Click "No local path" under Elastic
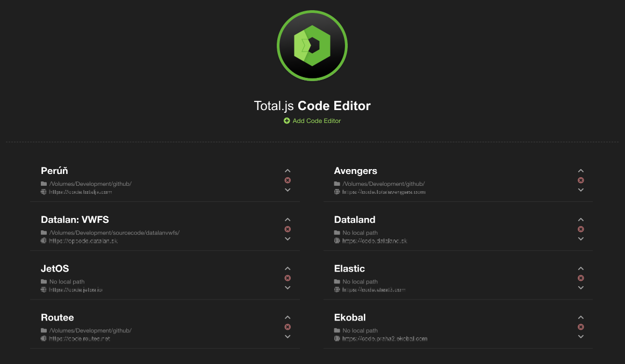 pyautogui.click(x=361, y=282)
